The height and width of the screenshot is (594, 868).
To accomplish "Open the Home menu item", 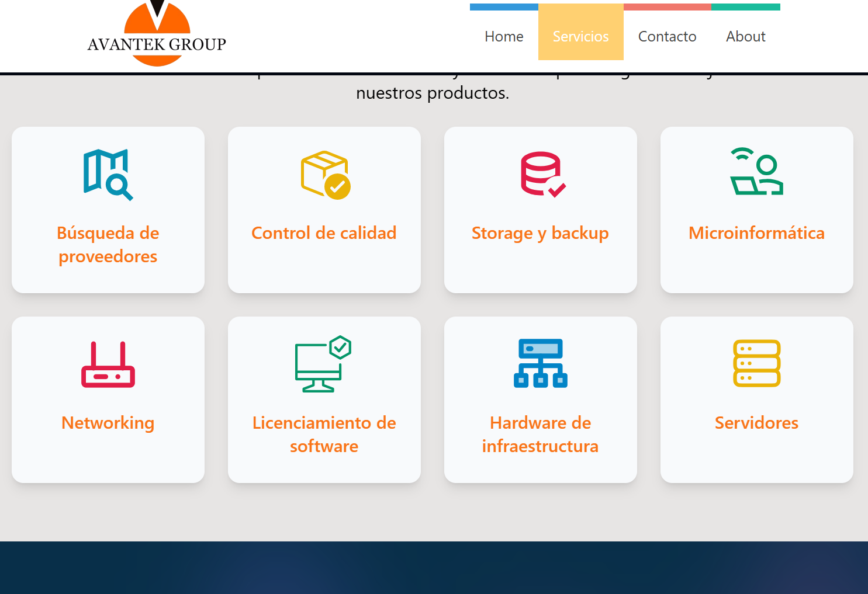I will pos(504,36).
